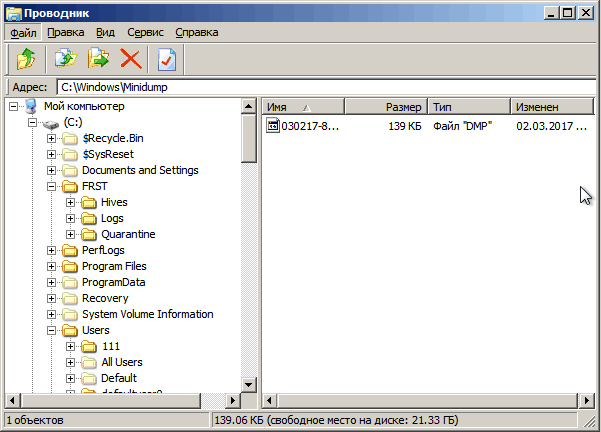Select the file 030217-8... in list
This screenshot has height=432, width=601.
coord(310,126)
